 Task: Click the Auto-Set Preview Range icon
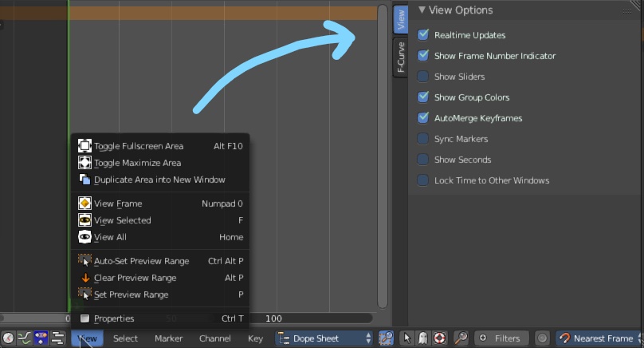tap(84, 260)
